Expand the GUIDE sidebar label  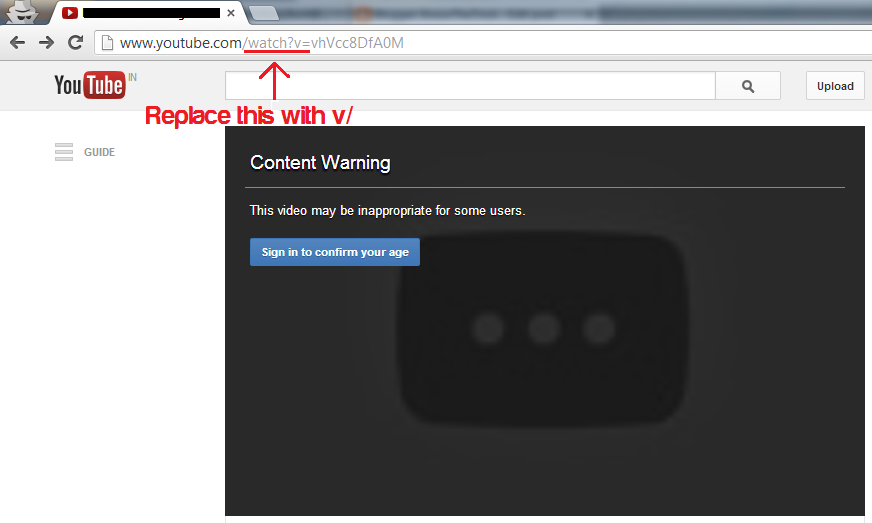point(100,152)
